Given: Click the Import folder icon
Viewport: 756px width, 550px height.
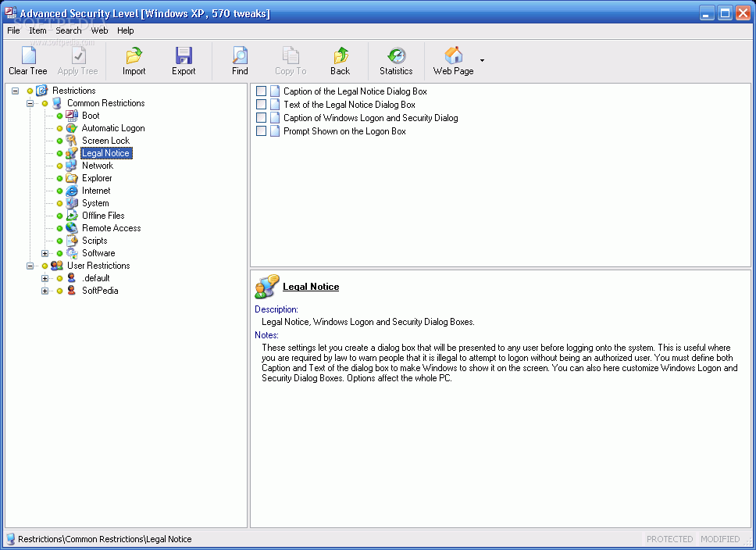Looking at the screenshot, I should (x=134, y=55).
